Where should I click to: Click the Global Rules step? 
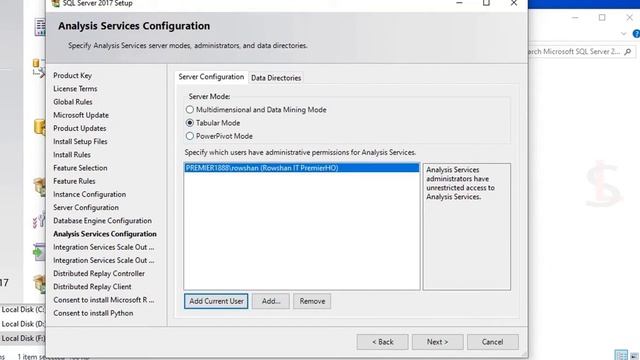coord(73,102)
